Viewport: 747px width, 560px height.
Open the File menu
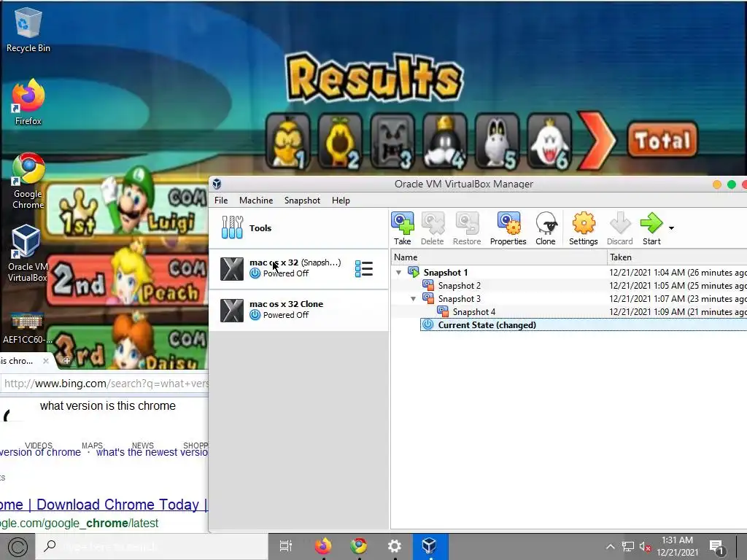pos(221,201)
